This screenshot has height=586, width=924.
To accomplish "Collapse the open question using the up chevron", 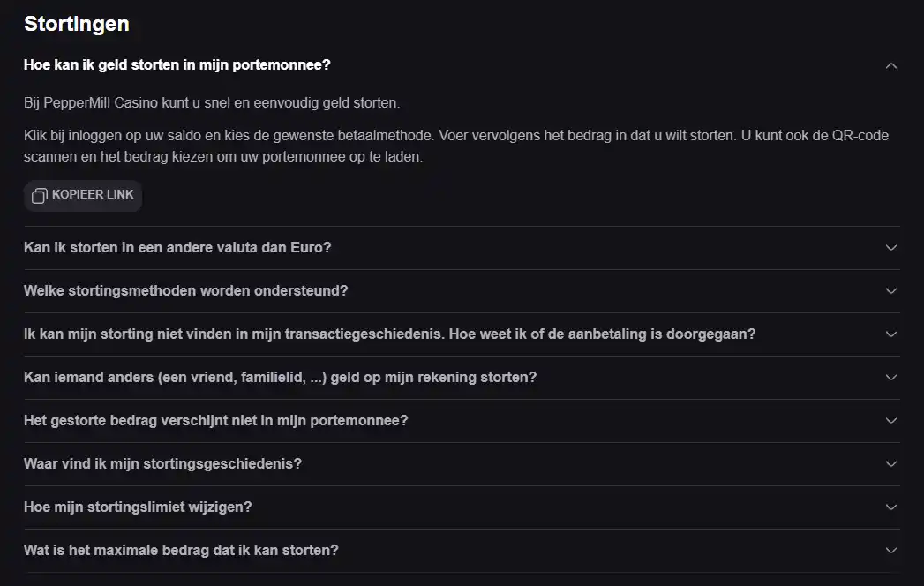I will point(891,65).
